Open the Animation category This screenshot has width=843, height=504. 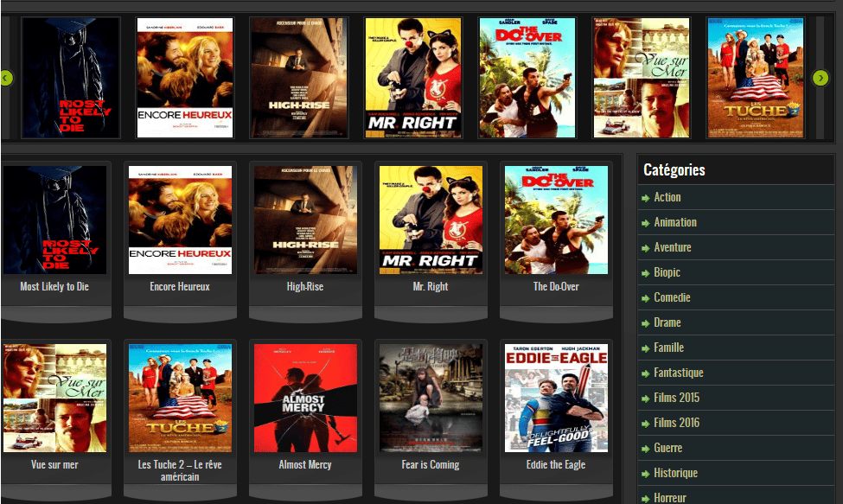click(674, 222)
